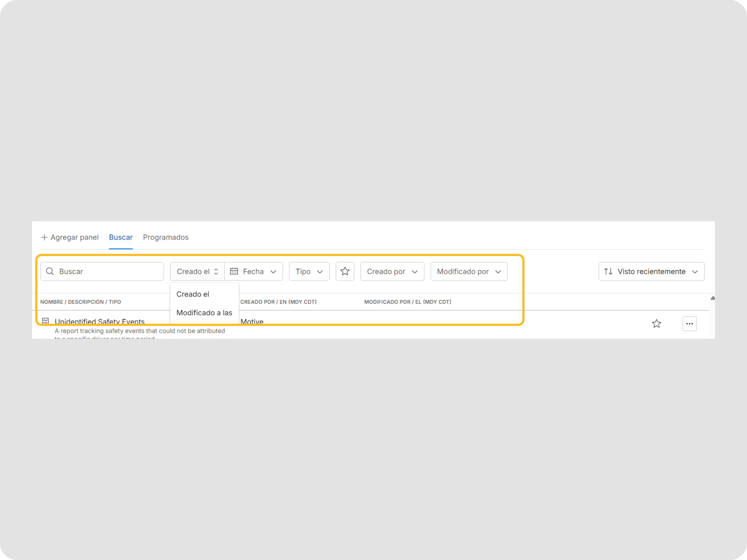Open the three-dot menu for the report row
The image size is (747, 560).
pos(689,324)
